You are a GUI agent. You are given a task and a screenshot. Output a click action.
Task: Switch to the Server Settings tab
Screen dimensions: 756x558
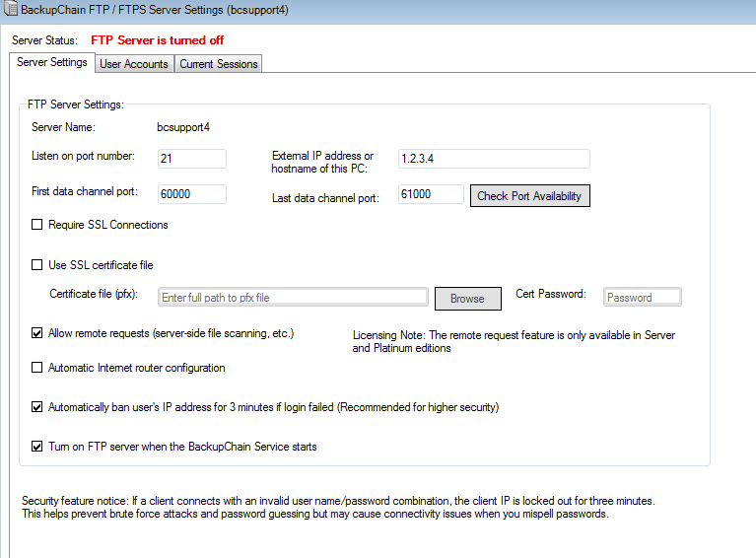(x=51, y=62)
